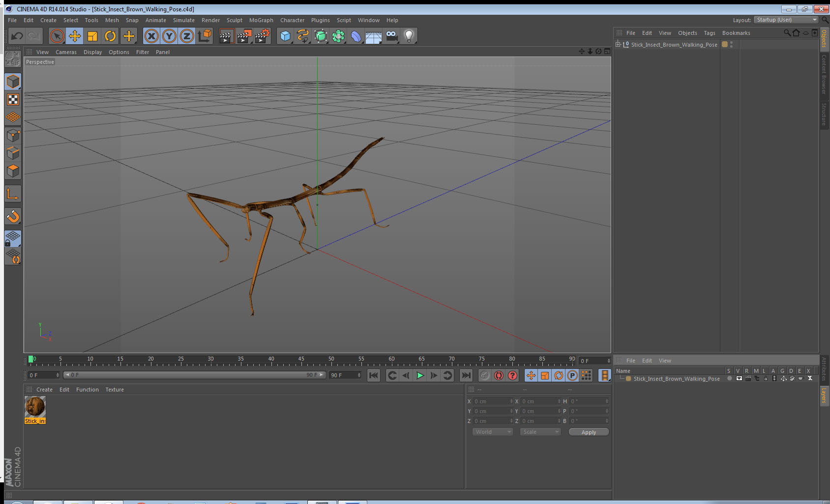Toggle snapping magnet icon

point(13,216)
